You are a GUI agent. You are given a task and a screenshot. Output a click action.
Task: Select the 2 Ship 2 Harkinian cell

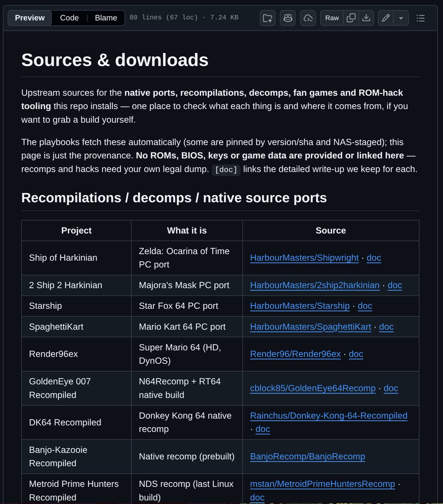pyautogui.click(x=76, y=285)
